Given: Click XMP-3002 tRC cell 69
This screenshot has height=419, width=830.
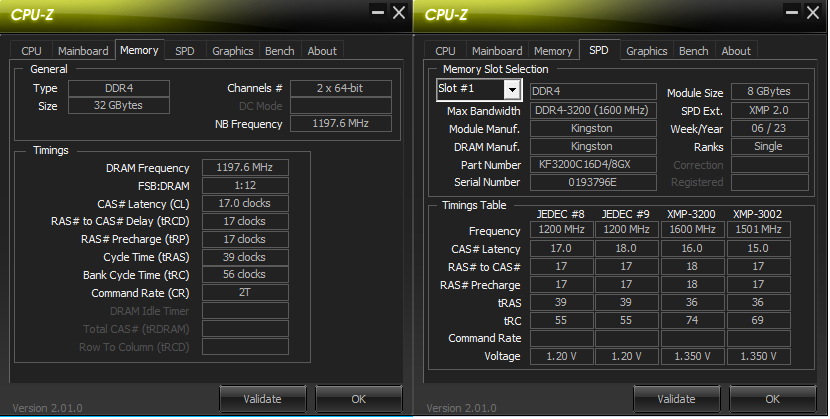Looking at the screenshot, I should coord(759,321).
